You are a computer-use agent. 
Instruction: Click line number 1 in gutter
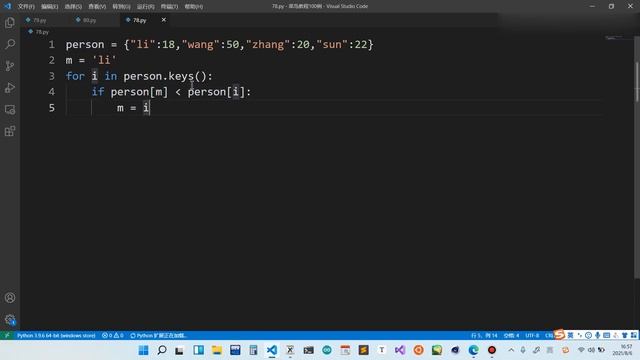[51, 44]
